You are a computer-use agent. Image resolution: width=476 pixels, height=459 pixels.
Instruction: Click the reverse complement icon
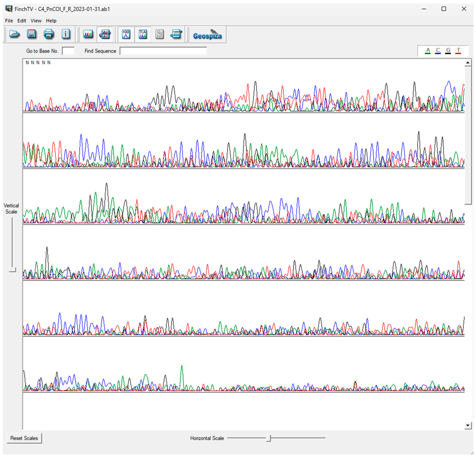click(176, 34)
